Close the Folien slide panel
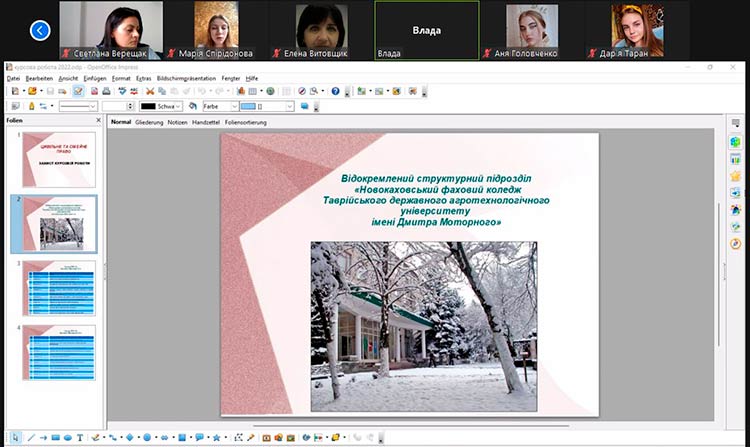Image resolution: width=750 pixels, height=447 pixels. tap(98, 122)
